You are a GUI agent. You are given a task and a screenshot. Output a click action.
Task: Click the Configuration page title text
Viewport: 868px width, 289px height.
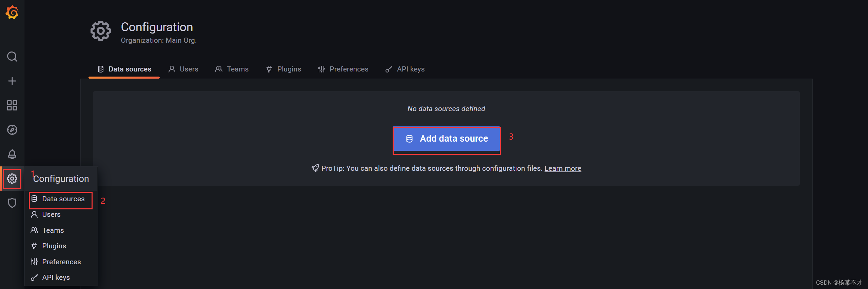tap(157, 27)
